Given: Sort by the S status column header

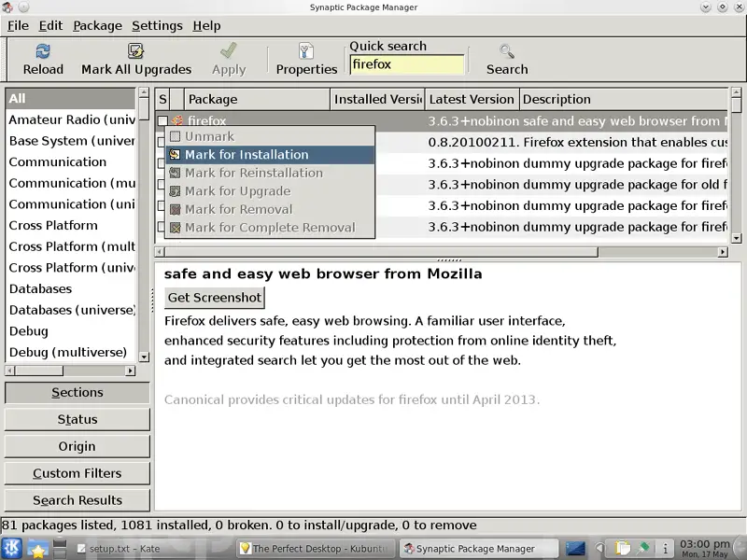Looking at the screenshot, I should 162,99.
